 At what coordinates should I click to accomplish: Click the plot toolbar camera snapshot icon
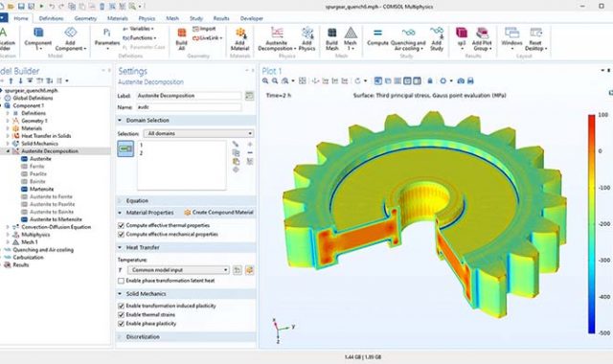[461, 80]
